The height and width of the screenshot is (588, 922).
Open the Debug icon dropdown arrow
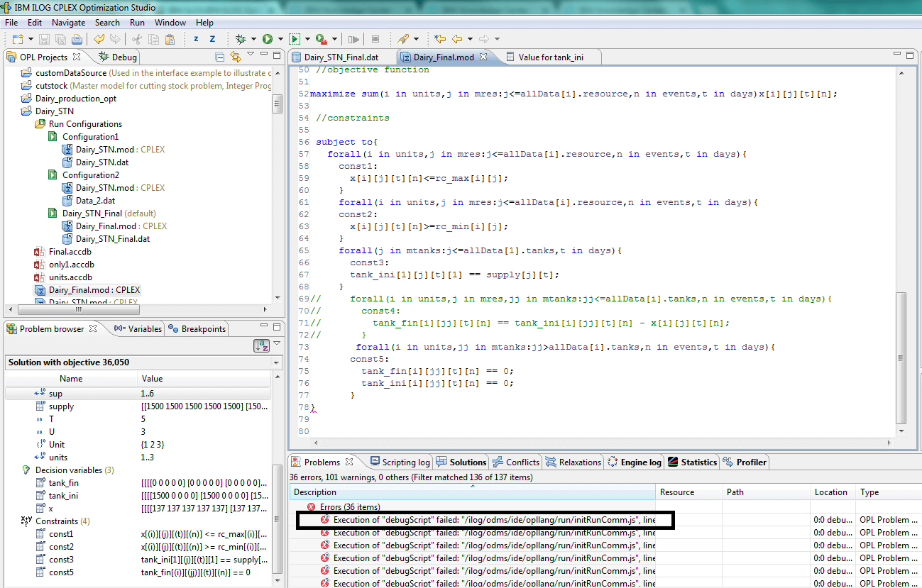tap(253, 39)
